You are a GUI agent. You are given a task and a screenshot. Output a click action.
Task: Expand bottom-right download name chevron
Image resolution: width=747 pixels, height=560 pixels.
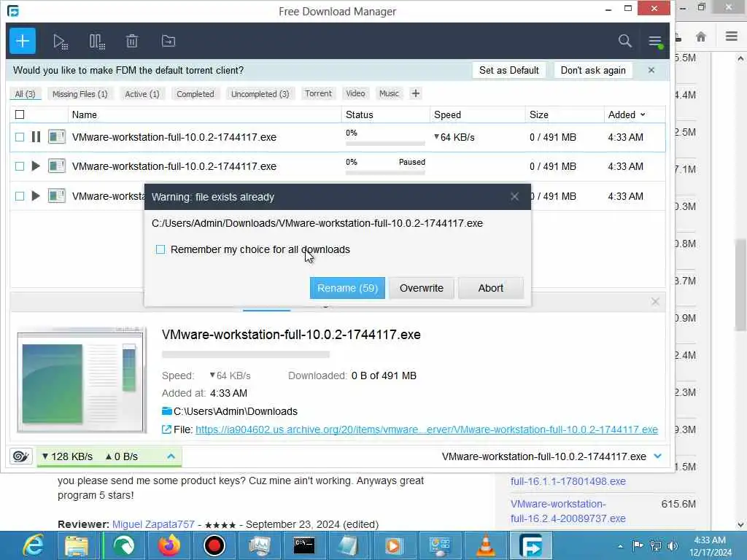tap(658, 456)
